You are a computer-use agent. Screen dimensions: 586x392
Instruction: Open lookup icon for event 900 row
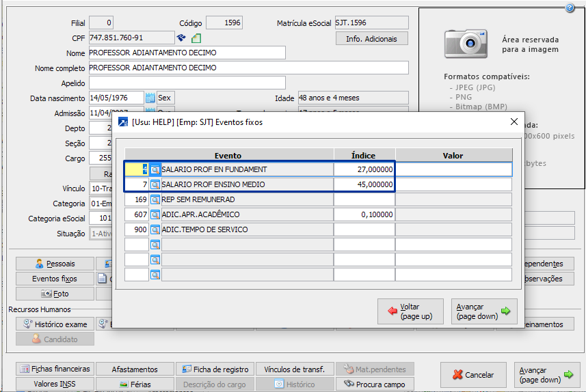tap(155, 229)
